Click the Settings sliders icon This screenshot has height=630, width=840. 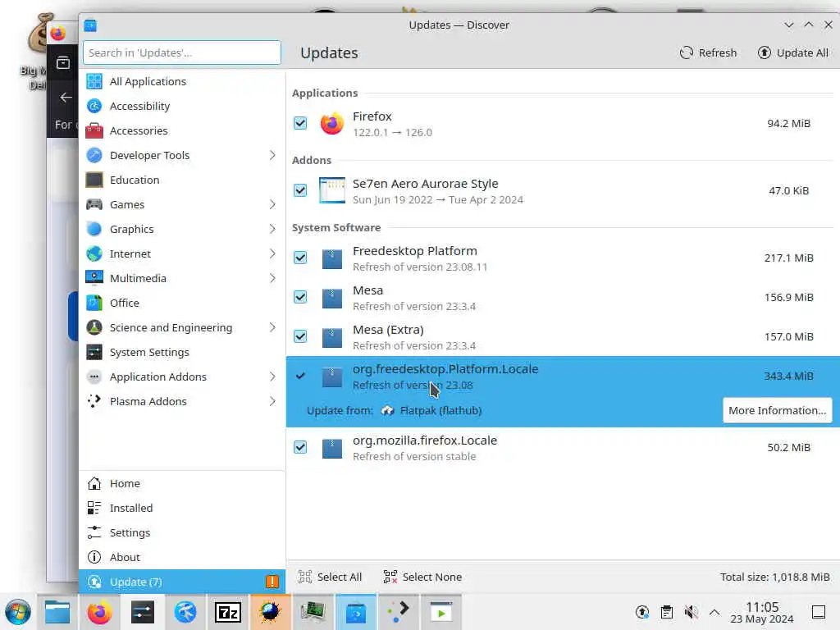pos(94,532)
